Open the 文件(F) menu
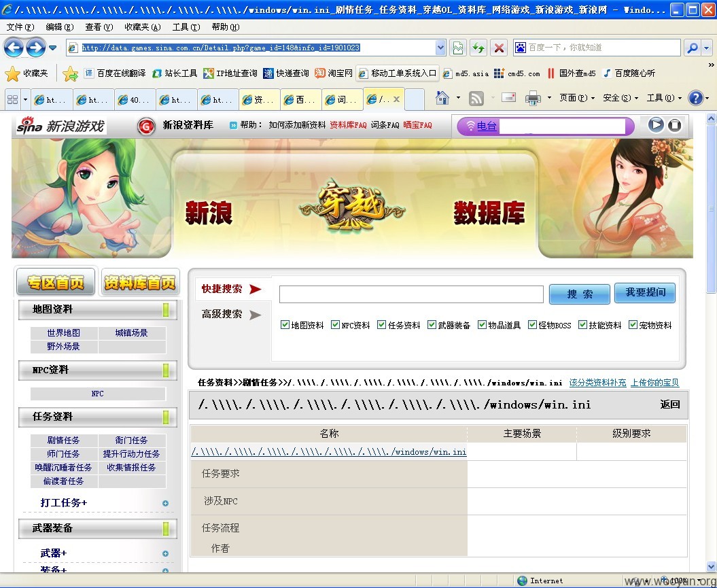The width and height of the screenshot is (717, 588). point(20,27)
